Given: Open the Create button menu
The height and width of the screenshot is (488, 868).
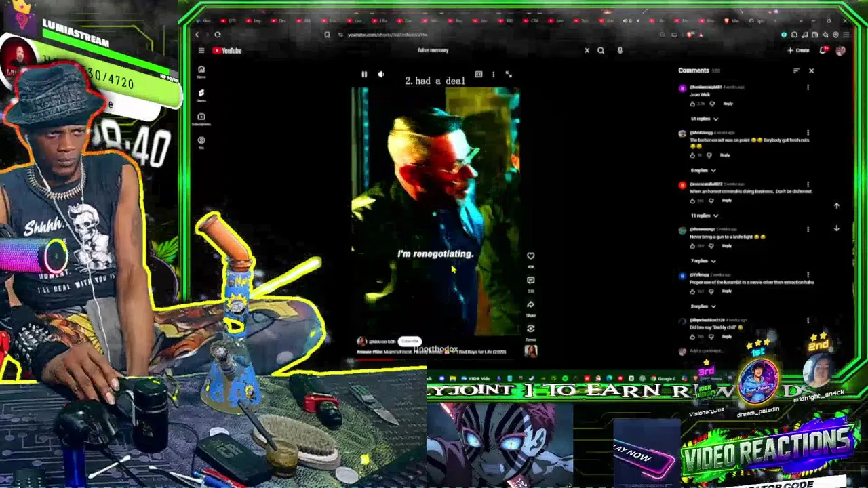Looking at the screenshot, I should [798, 50].
